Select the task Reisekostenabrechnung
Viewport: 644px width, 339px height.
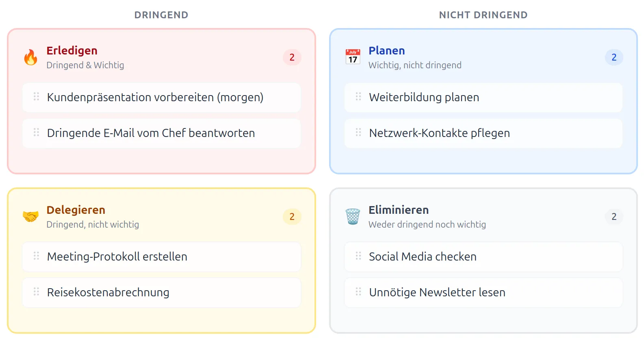click(108, 292)
